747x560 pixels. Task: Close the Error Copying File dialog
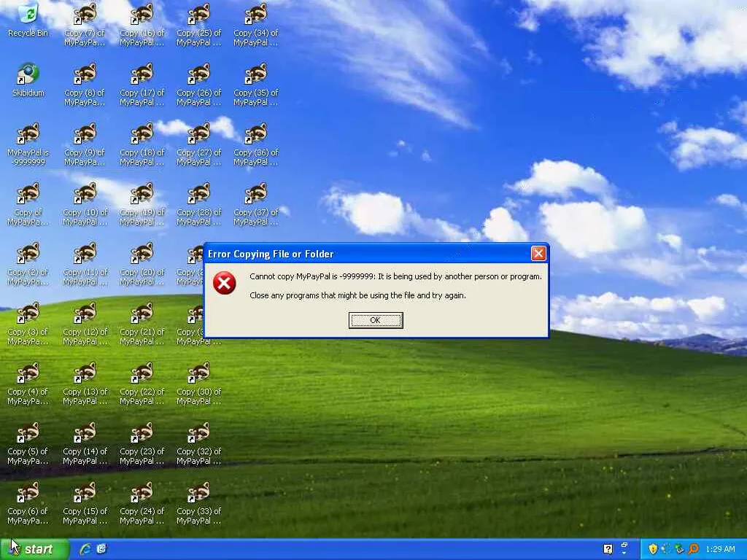click(x=538, y=253)
